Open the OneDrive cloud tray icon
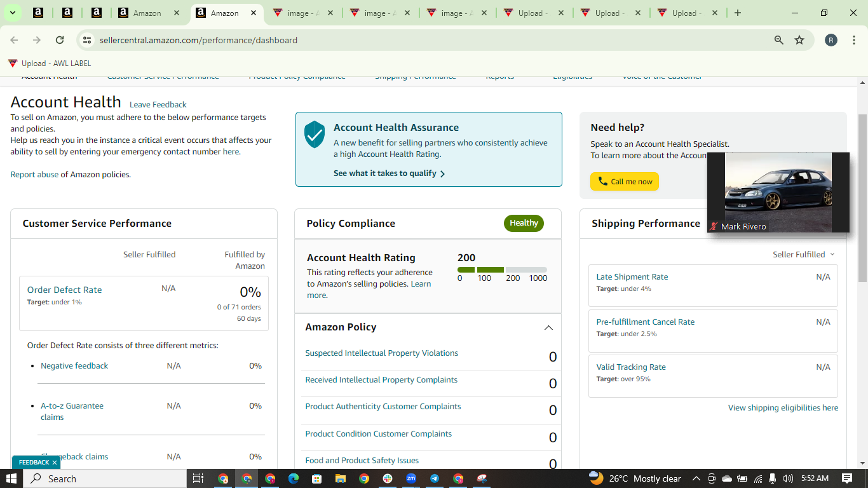868x488 pixels. [727, 478]
